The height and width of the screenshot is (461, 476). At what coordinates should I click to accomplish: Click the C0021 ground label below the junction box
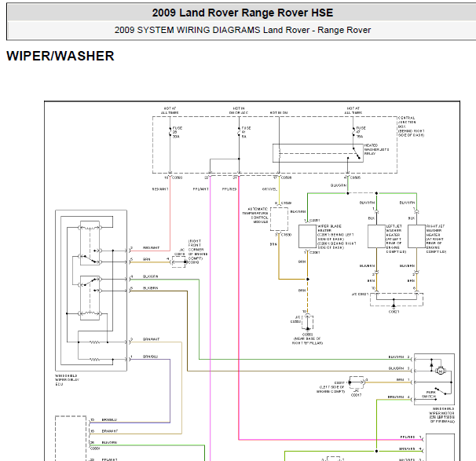pyautogui.click(x=394, y=312)
